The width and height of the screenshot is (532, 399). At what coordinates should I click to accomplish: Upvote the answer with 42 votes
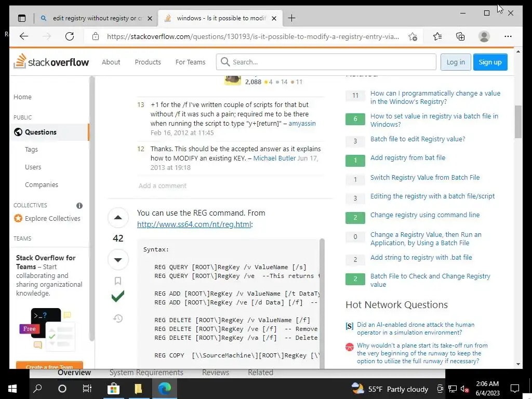(x=118, y=218)
